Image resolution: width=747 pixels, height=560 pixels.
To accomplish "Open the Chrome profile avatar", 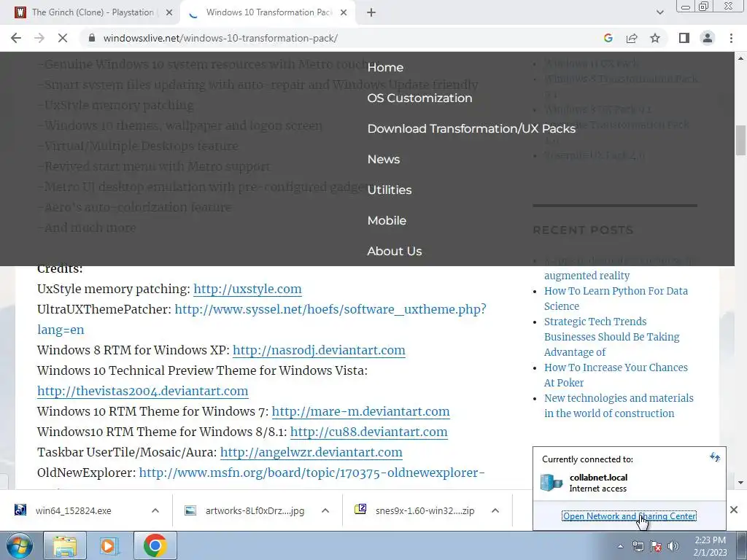I will coord(708,38).
